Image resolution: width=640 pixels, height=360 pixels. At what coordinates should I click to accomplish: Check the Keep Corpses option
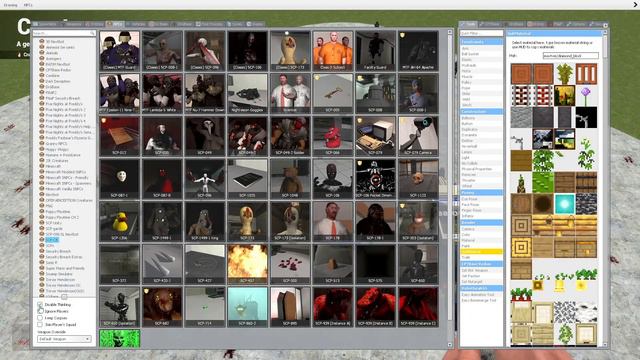(x=40, y=318)
